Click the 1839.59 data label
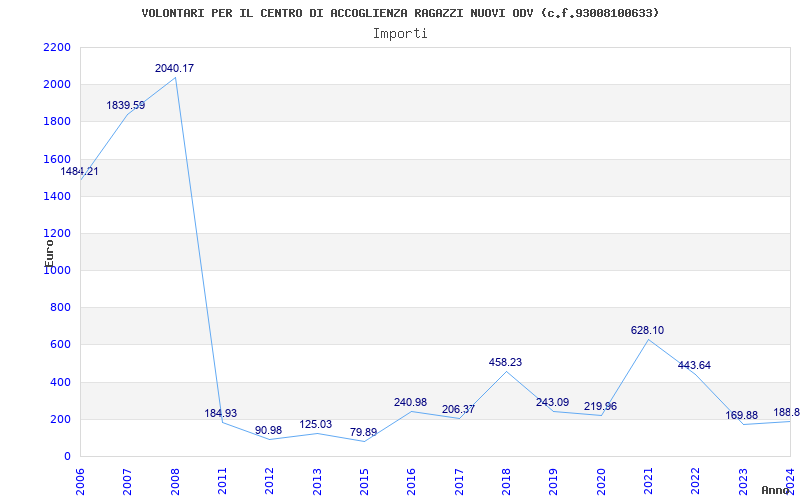The image size is (800, 500). click(126, 106)
